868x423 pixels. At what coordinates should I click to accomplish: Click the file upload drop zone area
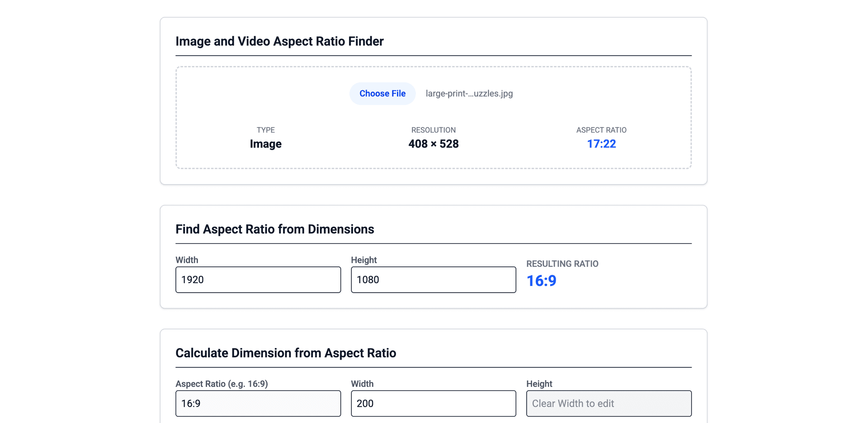tap(434, 118)
